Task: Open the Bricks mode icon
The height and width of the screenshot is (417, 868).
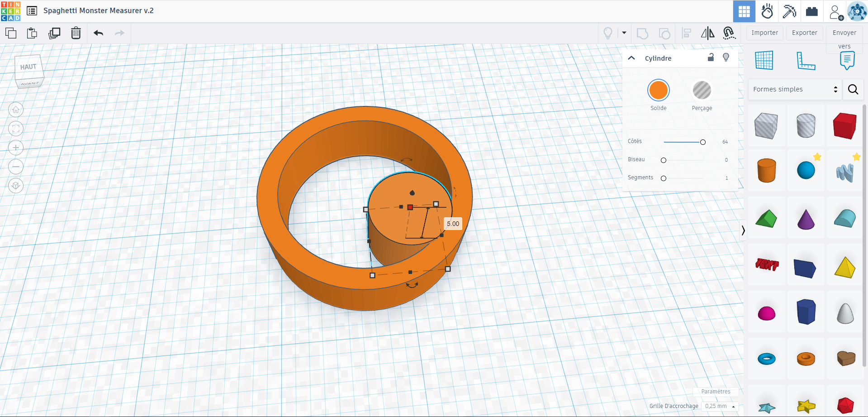Action: click(812, 11)
